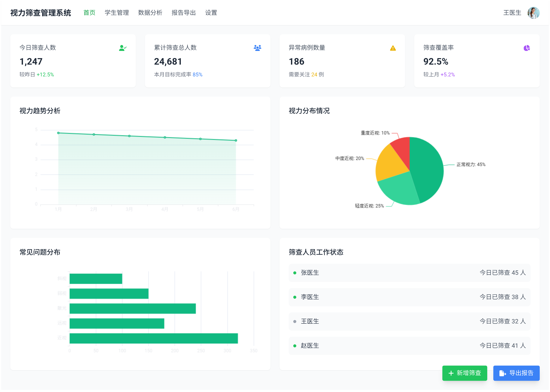Viewport: 550px width, 392px height.
Task: Click the purple pie chart coverage icon
Action: pyautogui.click(x=527, y=48)
